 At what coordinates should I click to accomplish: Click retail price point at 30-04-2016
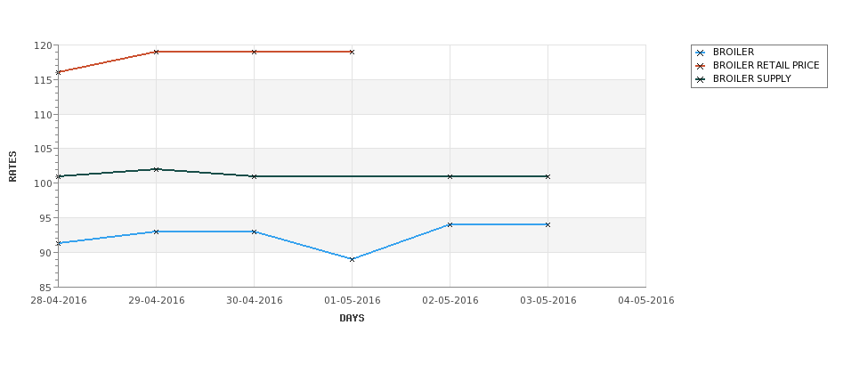pos(254,52)
